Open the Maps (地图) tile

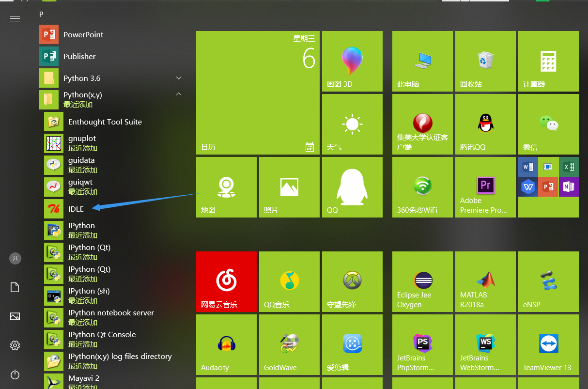click(226, 187)
